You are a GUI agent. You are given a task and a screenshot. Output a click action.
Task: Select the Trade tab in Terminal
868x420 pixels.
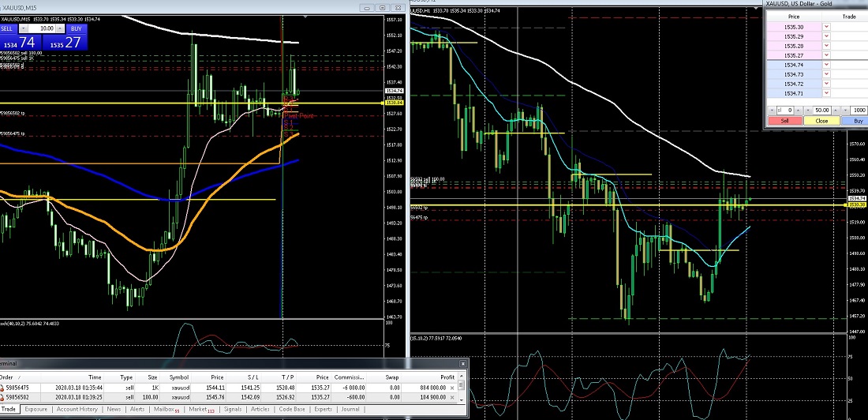(9, 410)
